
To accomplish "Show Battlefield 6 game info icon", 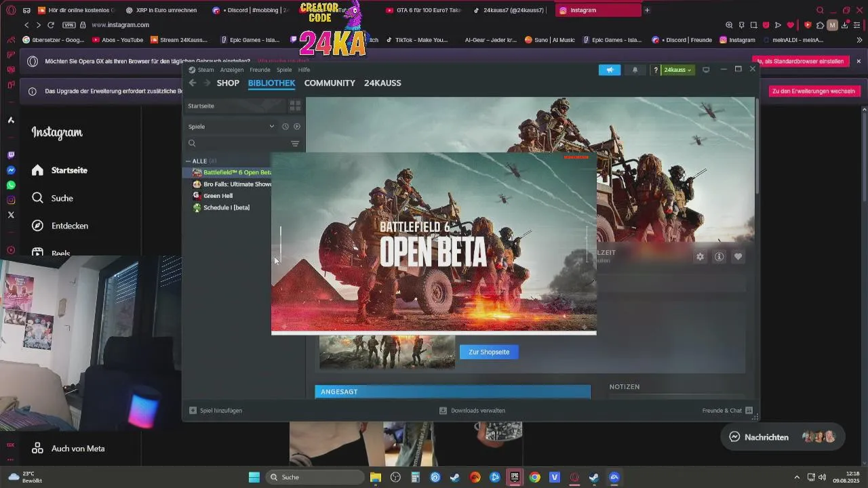I will tap(719, 257).
